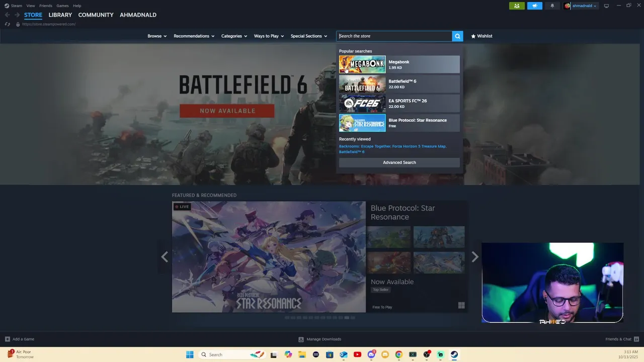Viewport: 644px width, 362px height.
Task: Open Task View from taskbar
Action: click(x=274, y=354)
